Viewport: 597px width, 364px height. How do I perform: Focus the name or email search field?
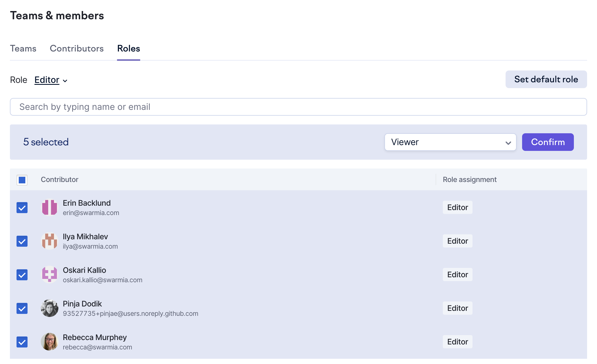coord(298,107)
